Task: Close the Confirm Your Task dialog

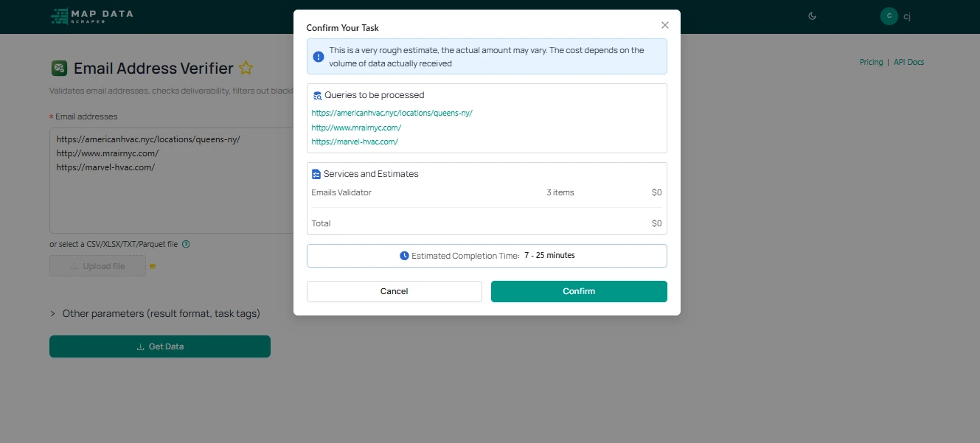Action: [664, 25]
